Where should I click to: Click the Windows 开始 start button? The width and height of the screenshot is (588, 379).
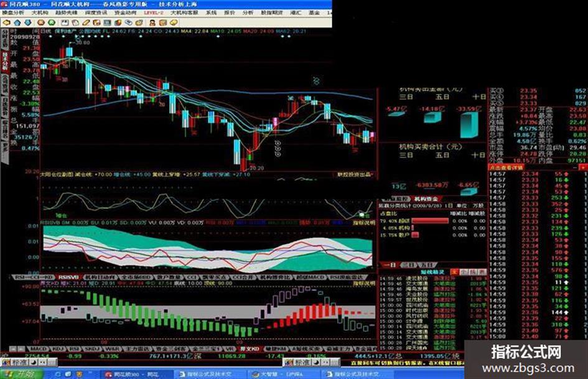21,374
